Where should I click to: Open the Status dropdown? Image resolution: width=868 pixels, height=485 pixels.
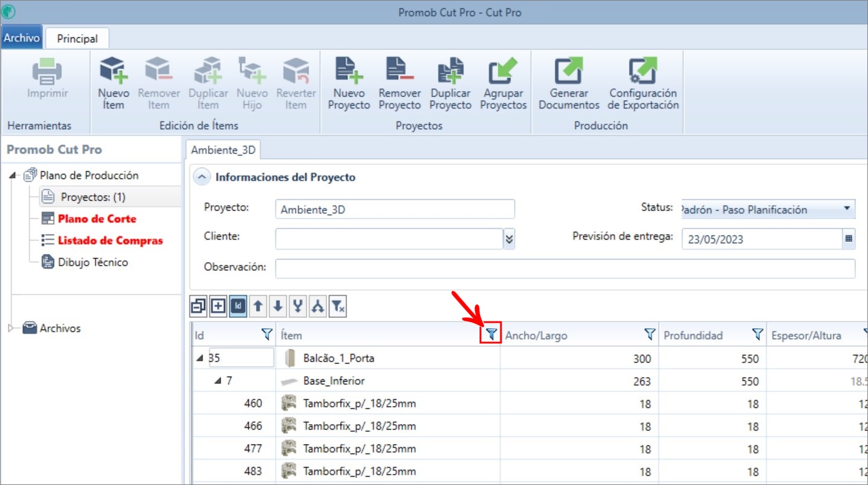coord(847,209)
